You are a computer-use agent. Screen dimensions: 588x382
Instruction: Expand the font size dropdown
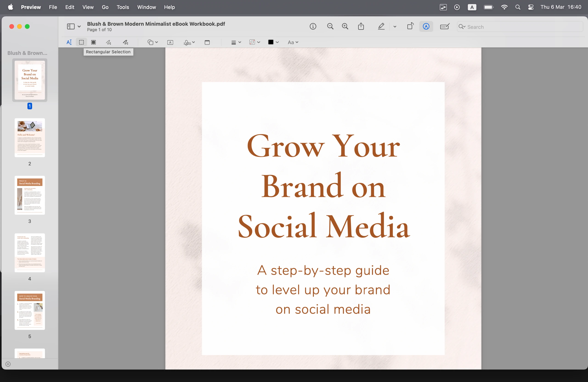click(294, 42)
